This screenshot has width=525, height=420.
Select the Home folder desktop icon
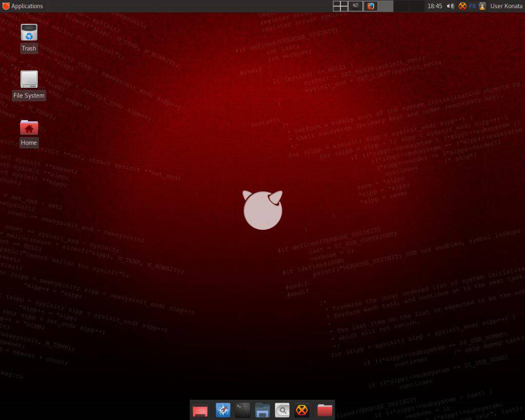29,133
